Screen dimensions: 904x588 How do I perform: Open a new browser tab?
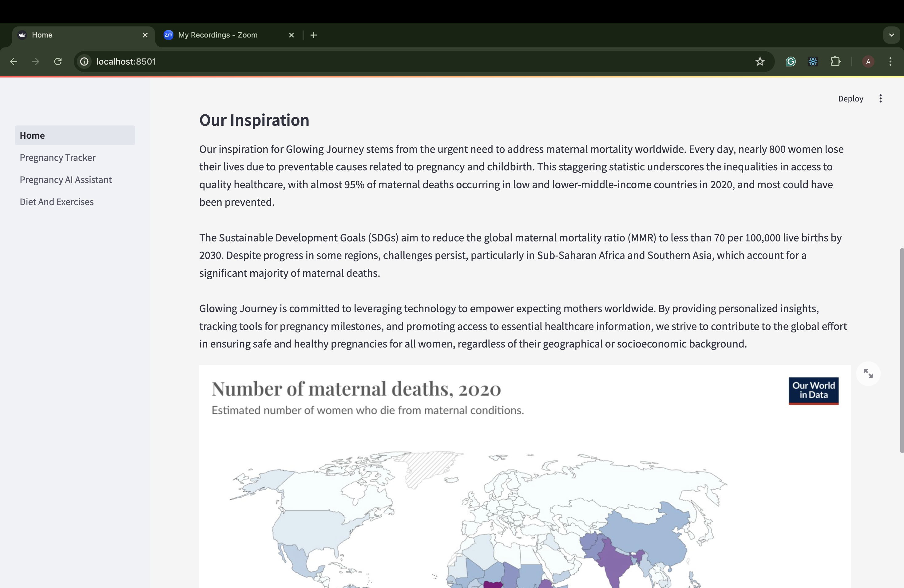313,35
